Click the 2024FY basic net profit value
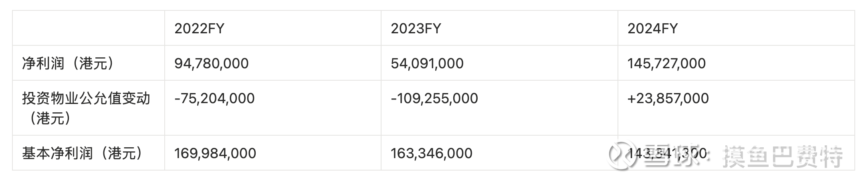Image resolution: width=868 pixels, height=183 pixels. (x=667, y=153)
